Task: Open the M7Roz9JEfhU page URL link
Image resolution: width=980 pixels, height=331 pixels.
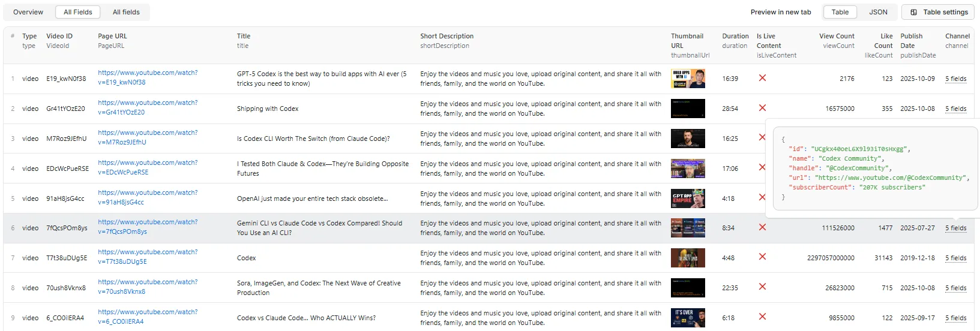Action: tap(148, 137)
